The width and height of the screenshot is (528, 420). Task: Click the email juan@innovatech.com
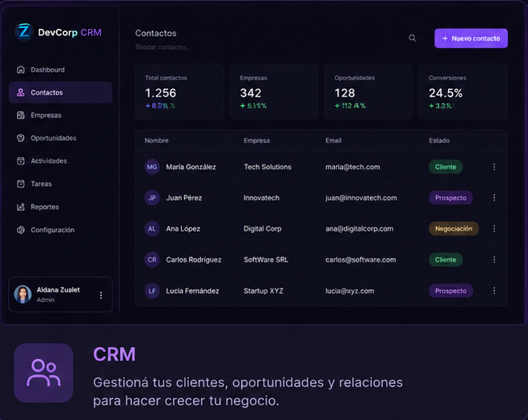pyautogui.click(x=361, y=198)
